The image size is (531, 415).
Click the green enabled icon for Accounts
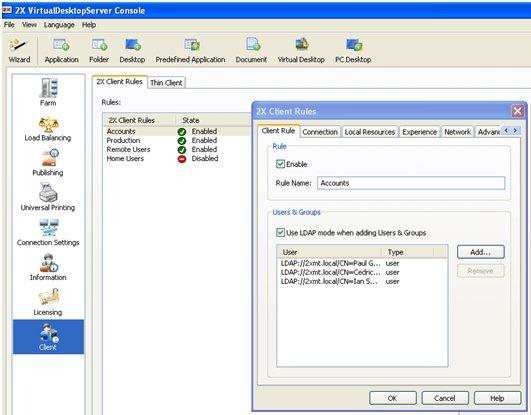click(182, 131)
